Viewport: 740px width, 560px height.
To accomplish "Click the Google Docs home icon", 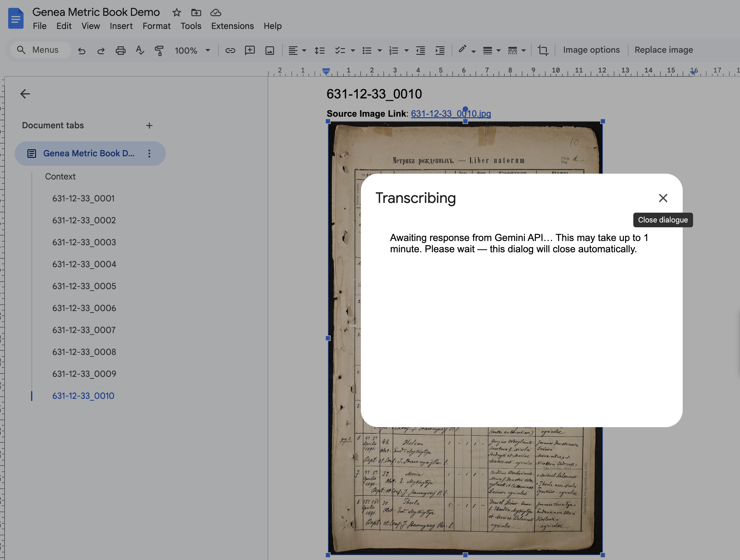I will pos(16,18).
